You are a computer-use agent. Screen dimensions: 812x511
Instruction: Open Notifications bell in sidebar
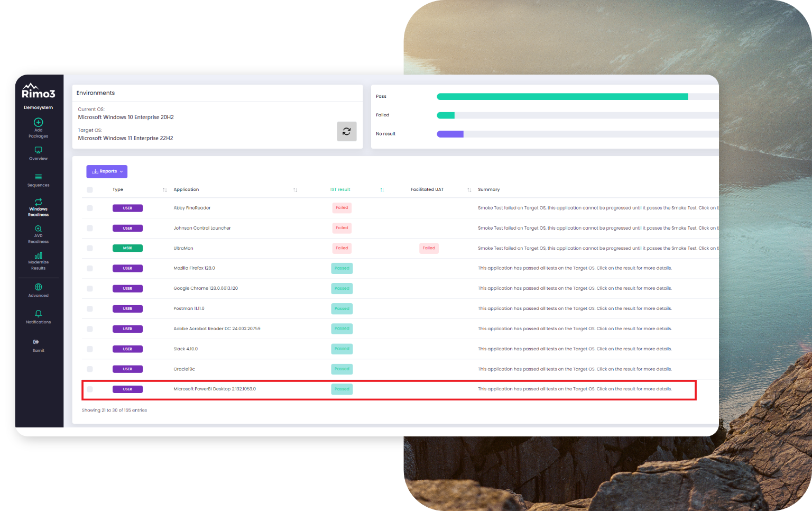click(x=38, y=317)
